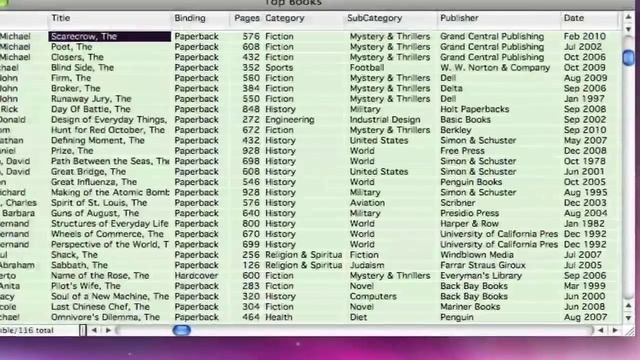Select 'Great Influenza, The' title cell
This screenshot has height=360, width=640.
(x=109, y=182)
